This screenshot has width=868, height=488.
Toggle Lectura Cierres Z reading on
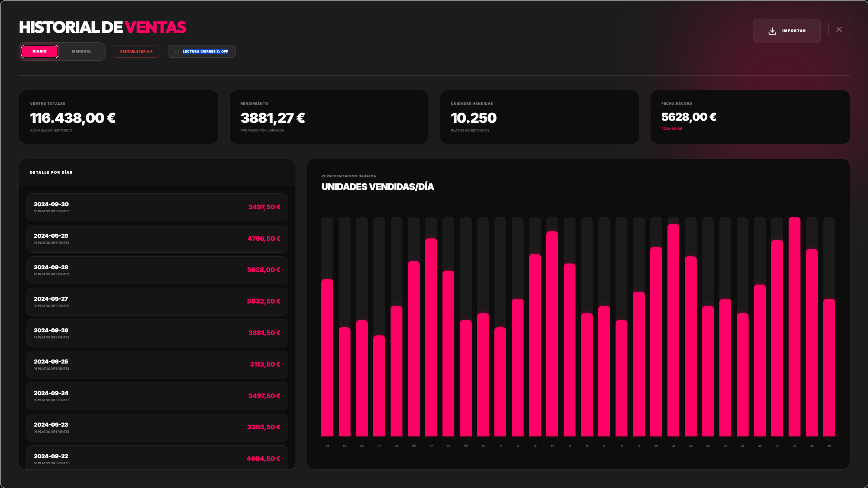click(x=205, y=52)
